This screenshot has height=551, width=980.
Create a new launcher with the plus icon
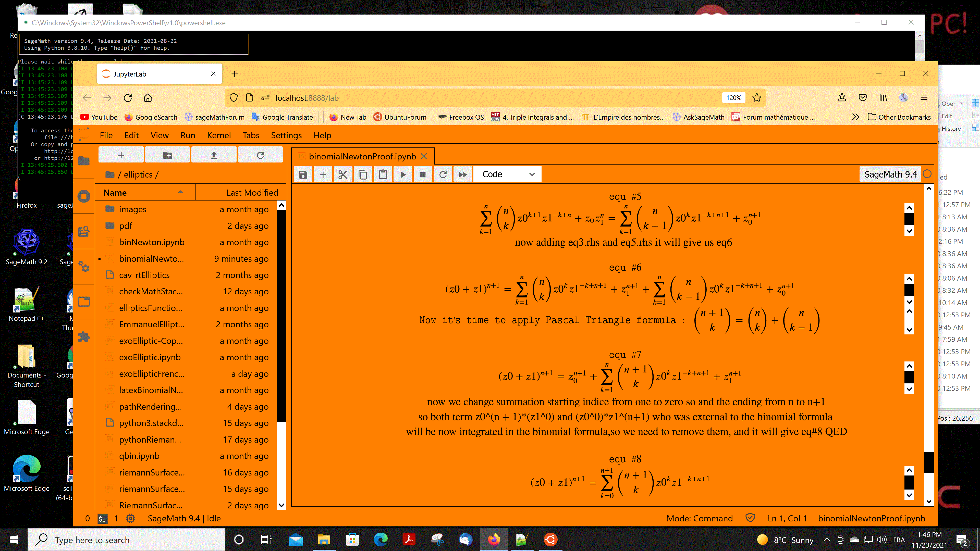tap(121, 154)
